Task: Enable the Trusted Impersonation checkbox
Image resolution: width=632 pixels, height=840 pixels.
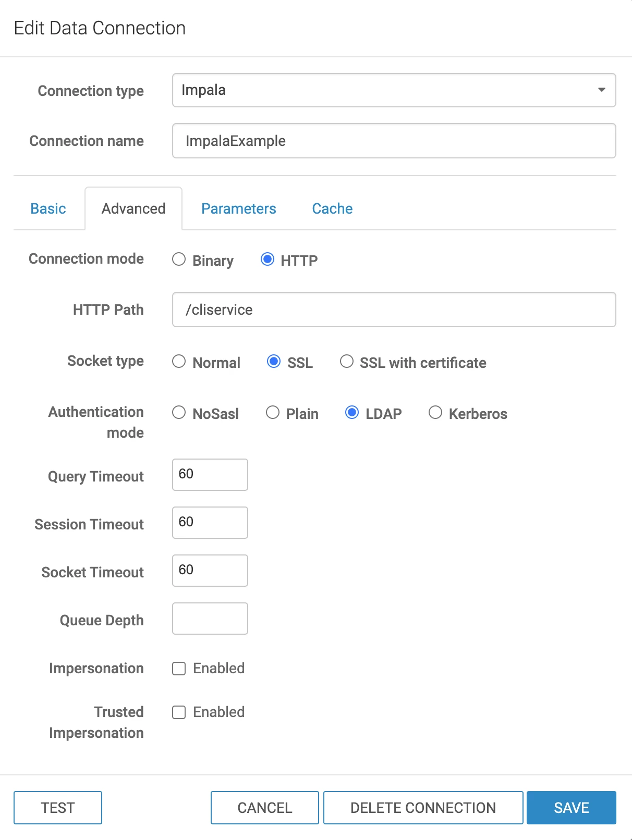Action: coord(179,712)
